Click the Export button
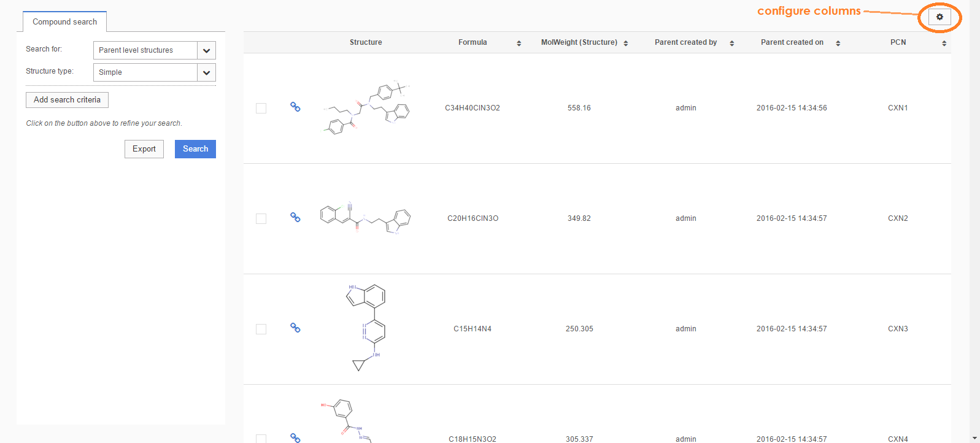The width and height of the screenshot is (980, 443). tap(144, 149)
